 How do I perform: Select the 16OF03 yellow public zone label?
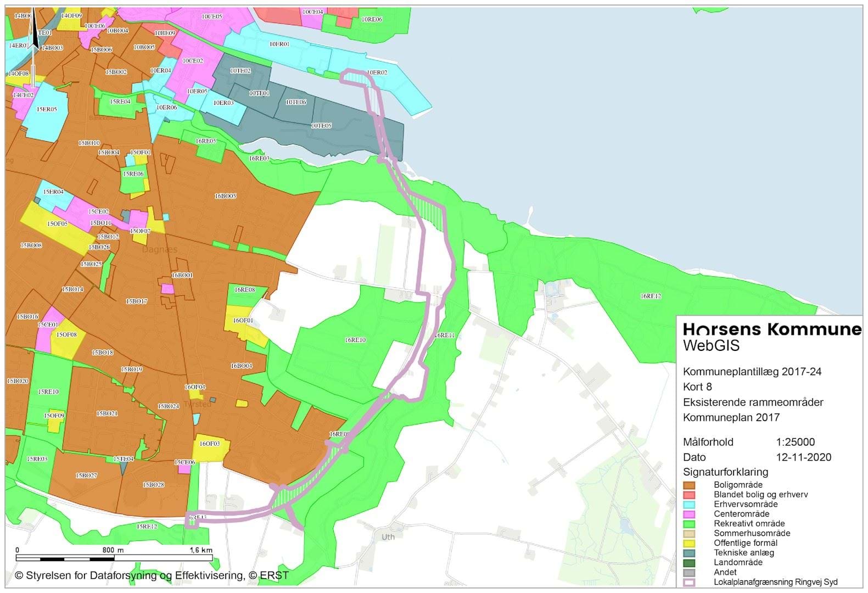(209, 444)
